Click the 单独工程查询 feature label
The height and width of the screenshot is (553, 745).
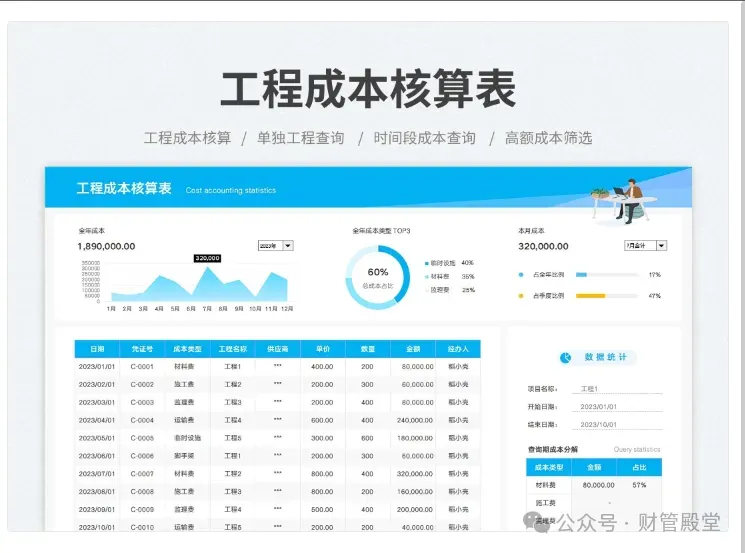point(300,138)
